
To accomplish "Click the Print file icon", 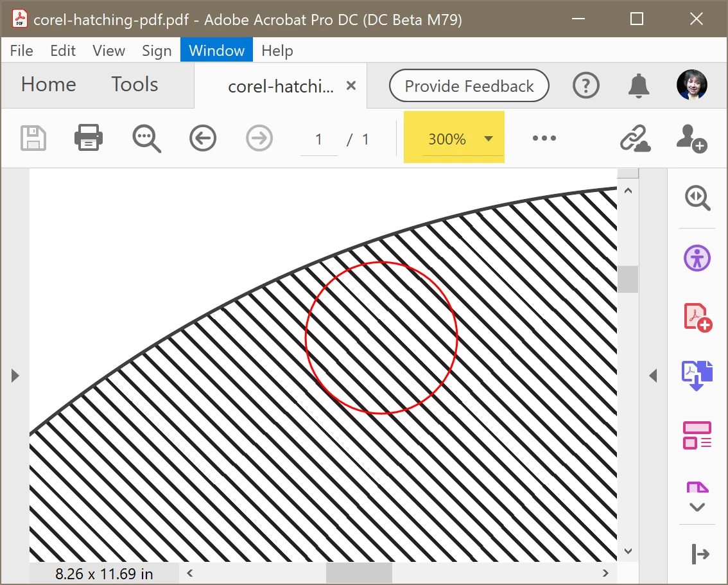I will tap(89, 137).
